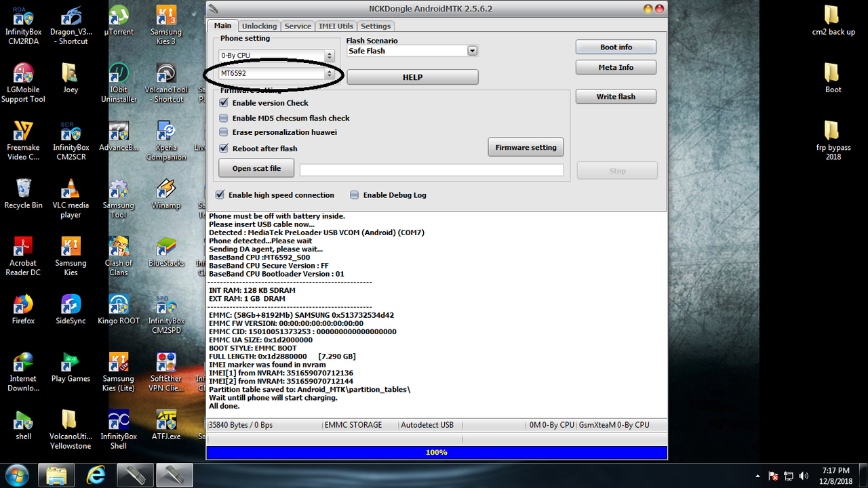Switch to the Unlocking tab
Screen dimensions: 868x488
pyautogui.click(x=260, y=26)
